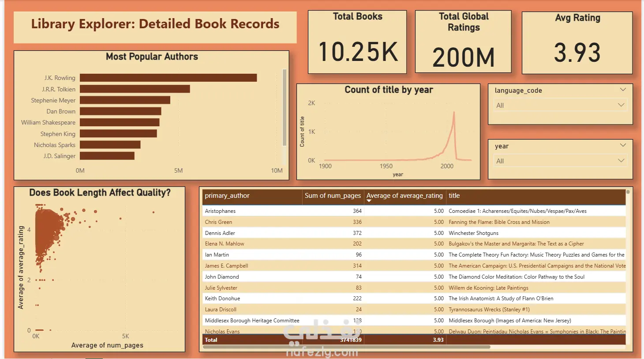Select the Dennis Adler row
This screenshot has height=359, width=644.
(x=414, y=233)
